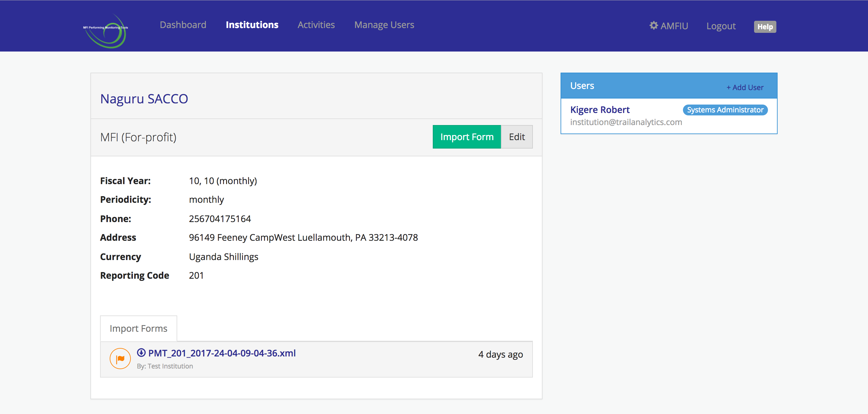Download PMT_201_2017-24-04-09-04-36.xml file
The image size is (868, 414).
tap(222, 353)
